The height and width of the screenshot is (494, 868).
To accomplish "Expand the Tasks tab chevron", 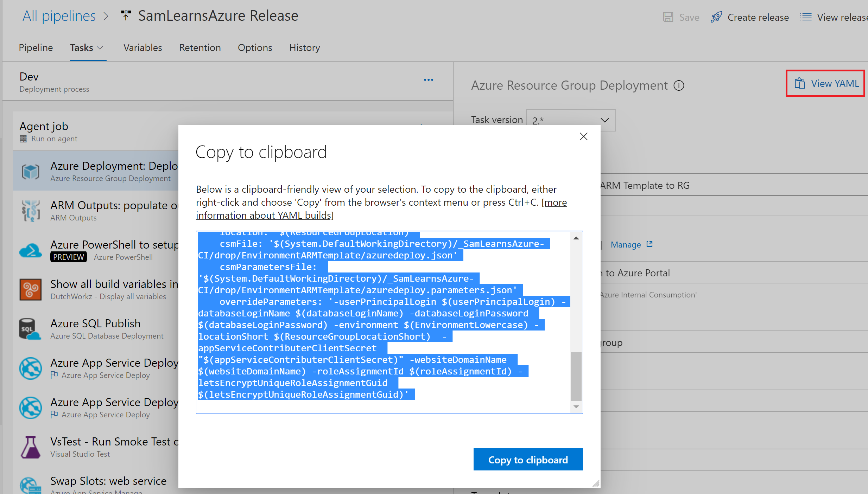I will point(100,48).
